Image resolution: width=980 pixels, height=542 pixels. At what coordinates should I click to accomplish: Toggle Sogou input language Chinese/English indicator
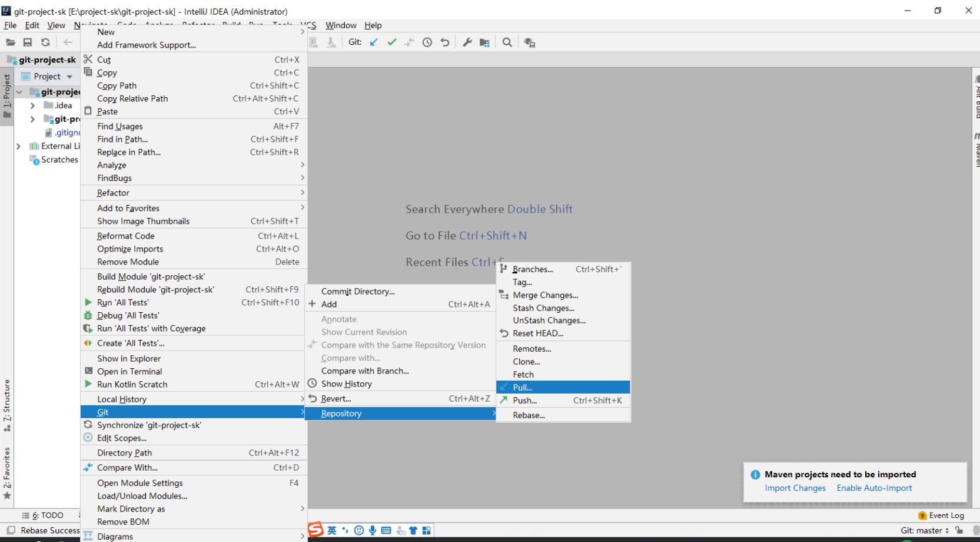(x=332, y=530)
